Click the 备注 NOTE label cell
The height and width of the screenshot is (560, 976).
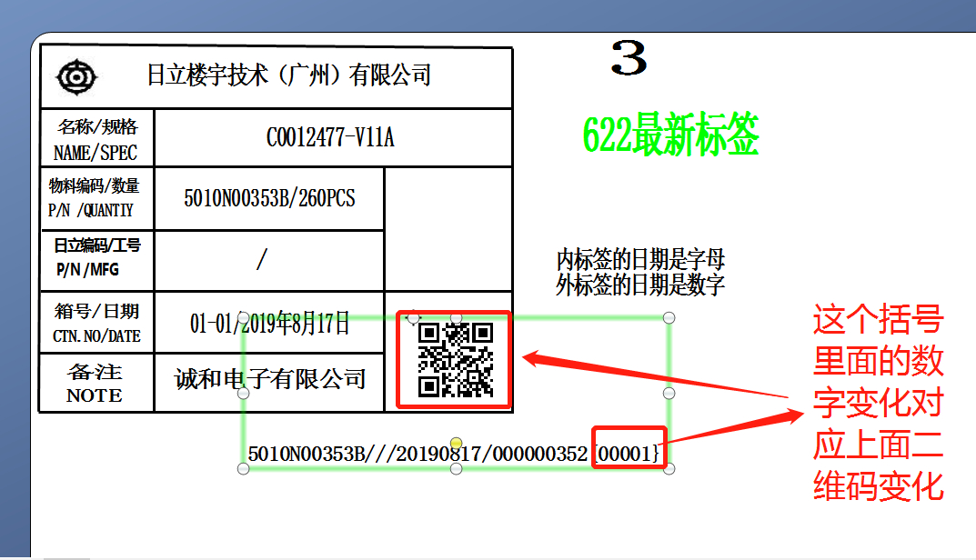pyautogui.click(x=96, y=383)
